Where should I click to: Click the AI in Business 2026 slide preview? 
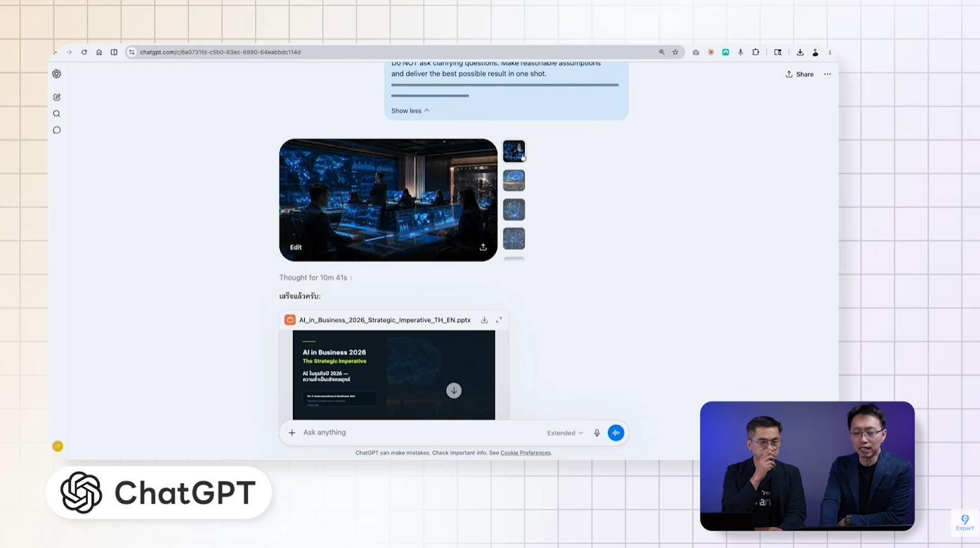click(394, 375)
